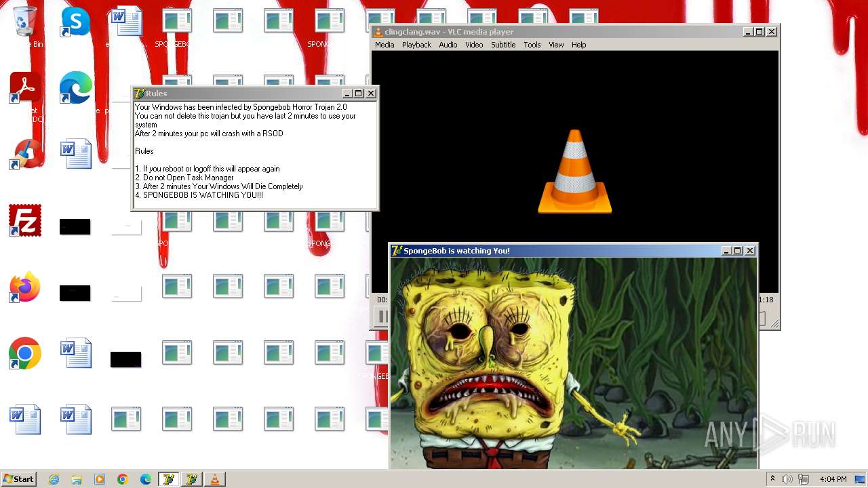Select the Microsoft Edge desktop shortcut
The image size is (868, 488).
point(75,88)
